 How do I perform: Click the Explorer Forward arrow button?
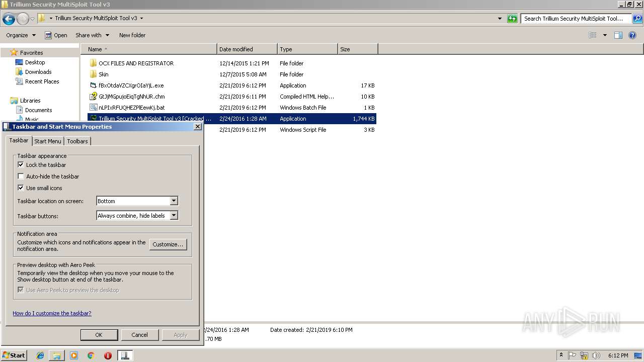click(23, 19)
